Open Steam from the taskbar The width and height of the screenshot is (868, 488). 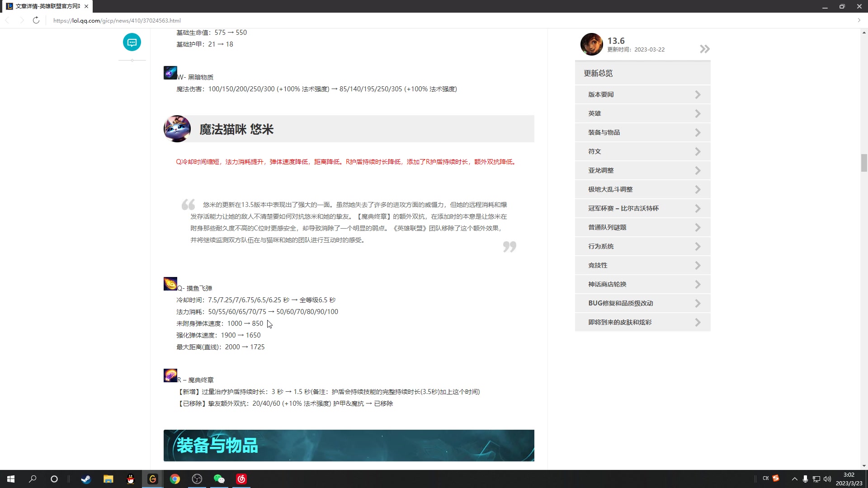pyautogui.click(x=86, y=479)
